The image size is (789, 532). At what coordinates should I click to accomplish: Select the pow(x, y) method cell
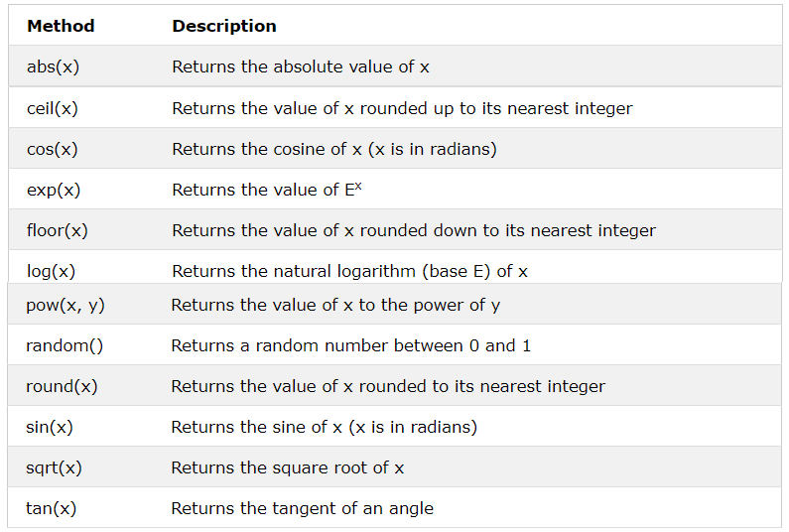(66, 305)
